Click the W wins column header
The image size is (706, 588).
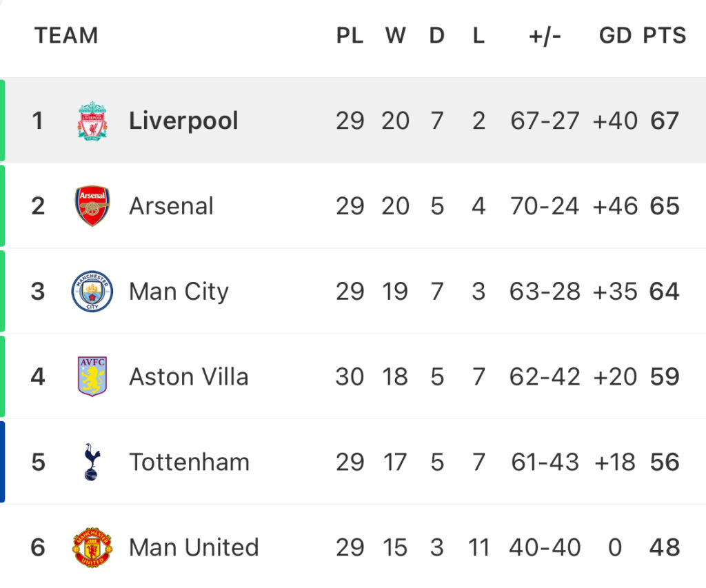pyautogui.click(x=395, y=35)
